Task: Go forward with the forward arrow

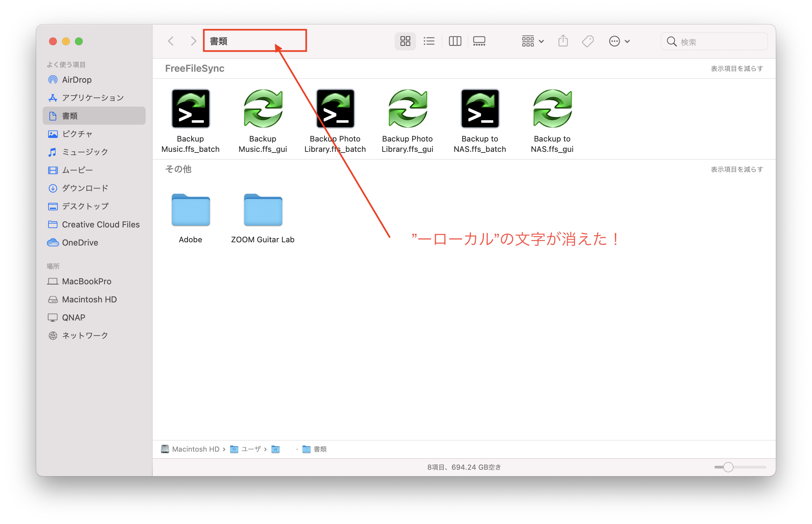Action: coord(193,41)
